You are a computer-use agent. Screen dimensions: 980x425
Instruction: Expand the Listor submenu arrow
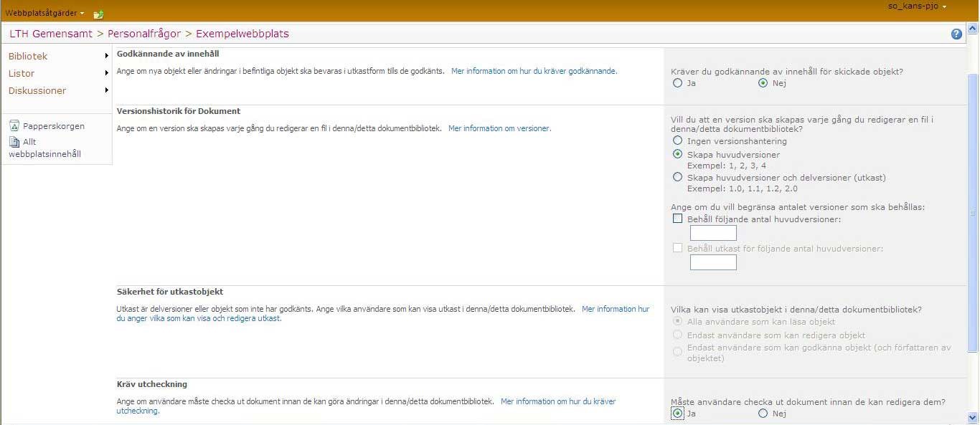point(107,73)
